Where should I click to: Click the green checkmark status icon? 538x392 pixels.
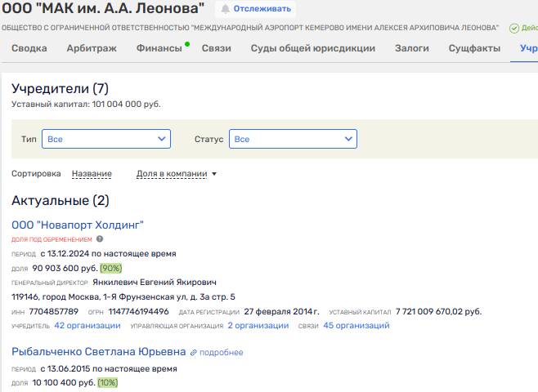tap(513, 28)
